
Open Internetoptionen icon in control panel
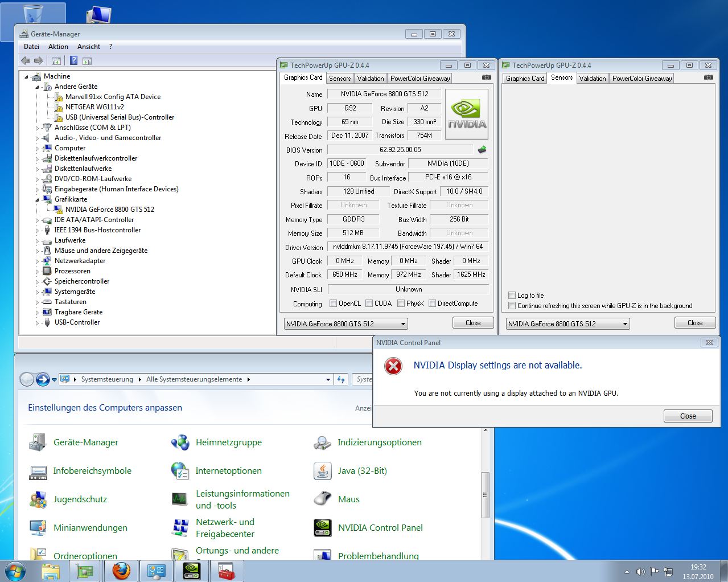(x=180, y=471)
